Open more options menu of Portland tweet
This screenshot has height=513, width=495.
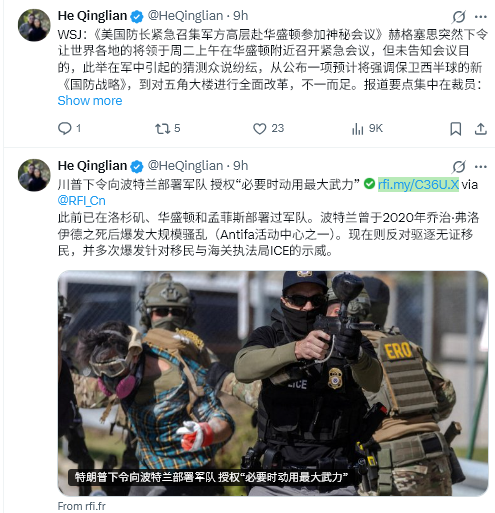point(481,167)
